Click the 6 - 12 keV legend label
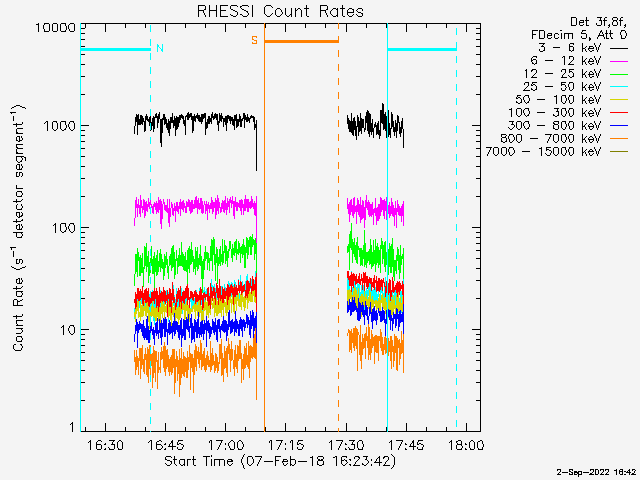640x480 pixels. tap(566, 61)
